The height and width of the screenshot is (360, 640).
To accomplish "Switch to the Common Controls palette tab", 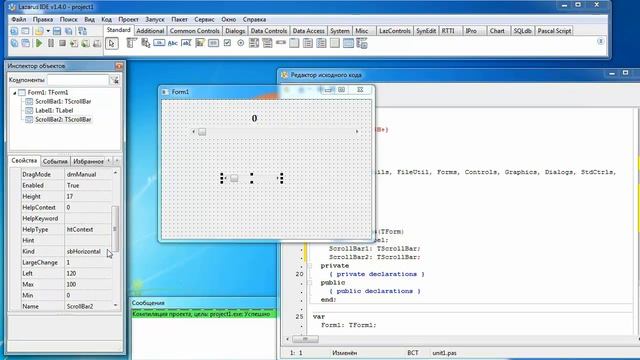I will click(194, 31).
